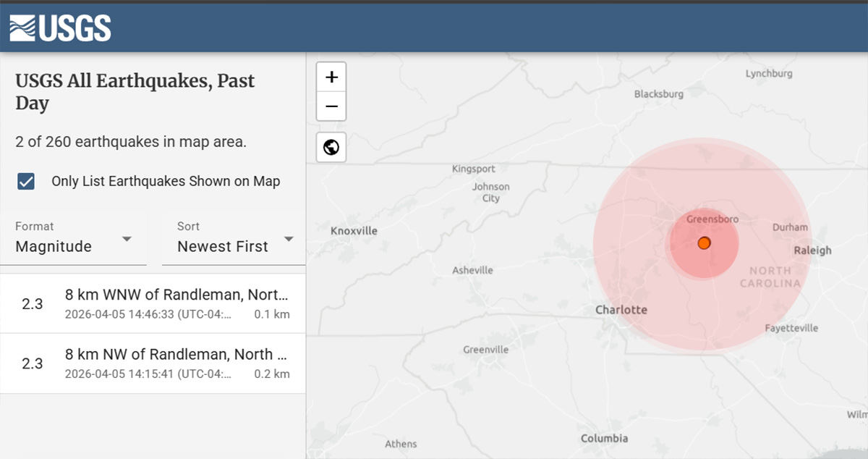Image resolution: width=868 pixels, height=459 pixels.
Task: Click the Format dropdown arrow
Action: pos(127,239)
